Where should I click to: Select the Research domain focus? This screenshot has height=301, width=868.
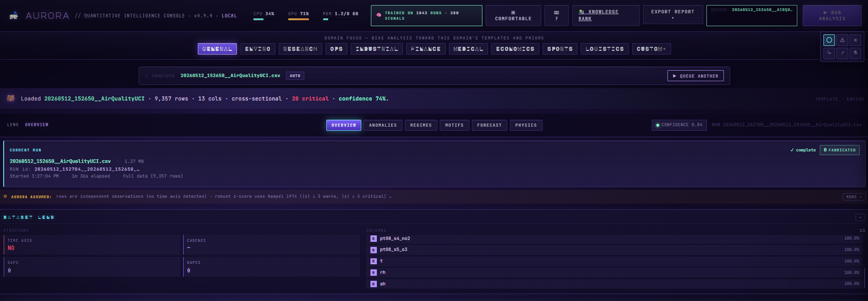pos(300,49)
